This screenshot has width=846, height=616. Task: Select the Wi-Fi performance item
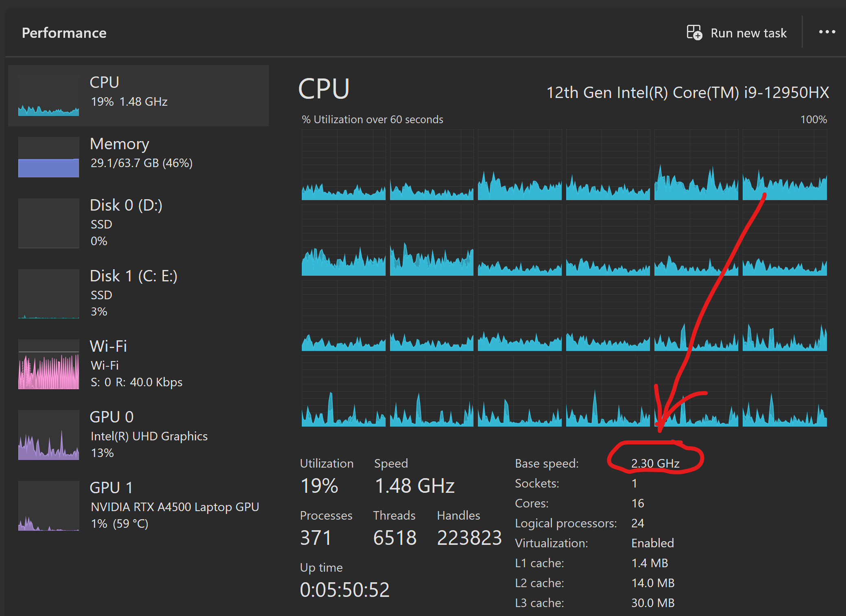(x=138, y=364)
